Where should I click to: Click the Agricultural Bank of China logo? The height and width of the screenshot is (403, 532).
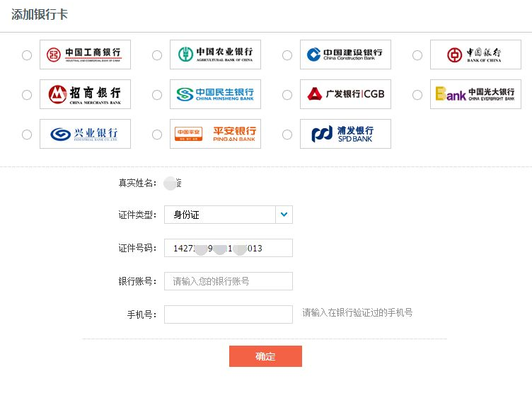click(x=215, y=55)
